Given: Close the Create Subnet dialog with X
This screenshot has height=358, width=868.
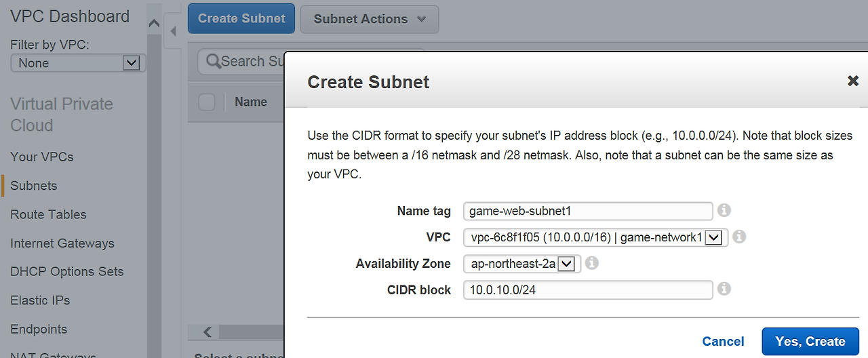Looking at the screenshot, I should tap(853, 81).
